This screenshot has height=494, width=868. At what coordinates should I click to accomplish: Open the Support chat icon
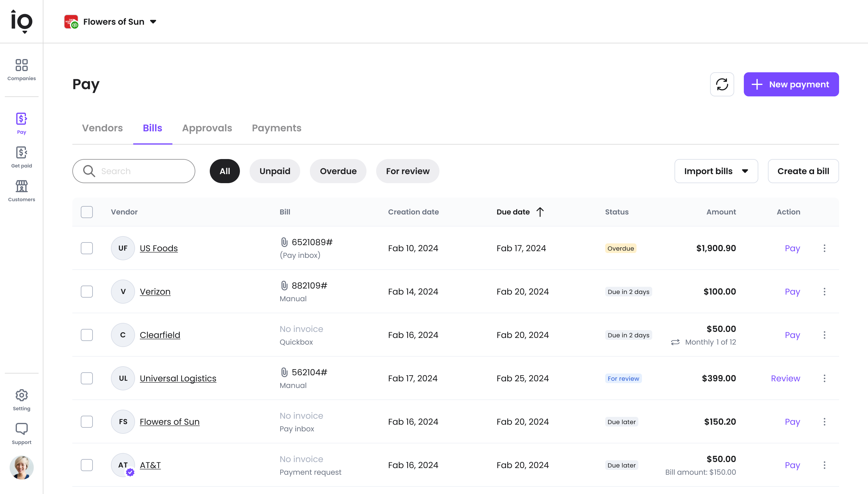pos(21,429)
